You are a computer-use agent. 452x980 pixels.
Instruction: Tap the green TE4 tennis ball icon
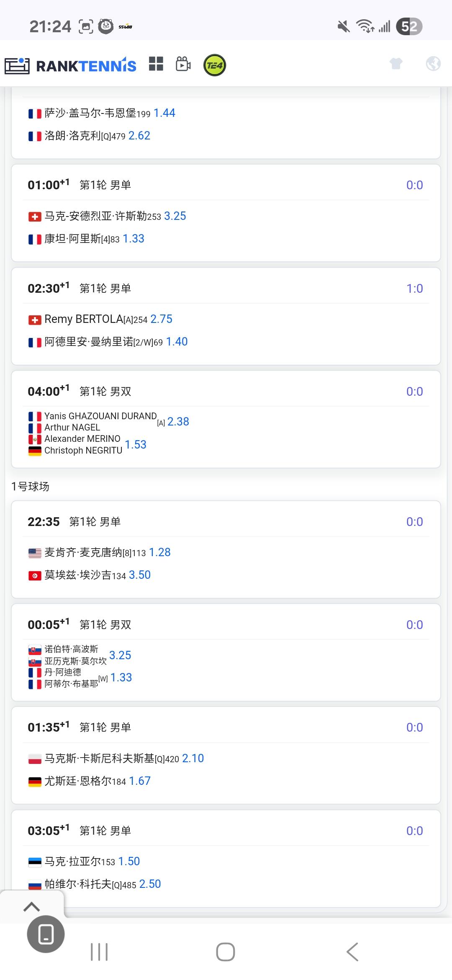[x=215, y=65]
